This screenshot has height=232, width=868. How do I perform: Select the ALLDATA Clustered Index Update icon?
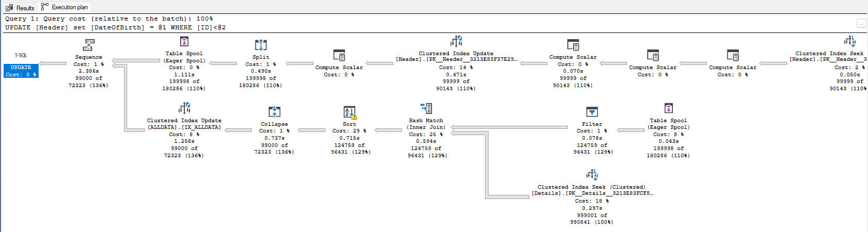184,108
